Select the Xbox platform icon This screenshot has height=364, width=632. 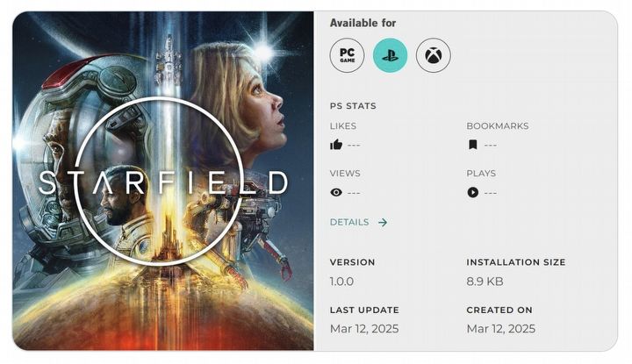click(433, 56)
